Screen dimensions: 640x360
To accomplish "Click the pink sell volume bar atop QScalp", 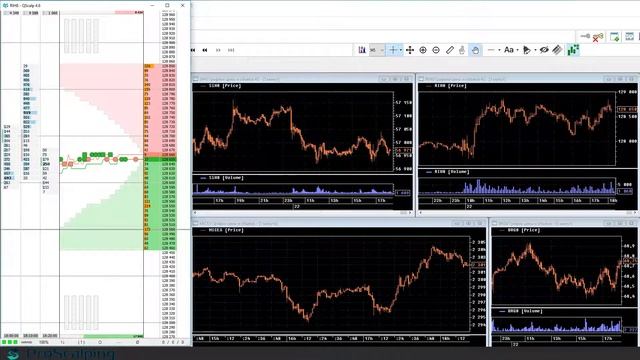I will point(129,13).
